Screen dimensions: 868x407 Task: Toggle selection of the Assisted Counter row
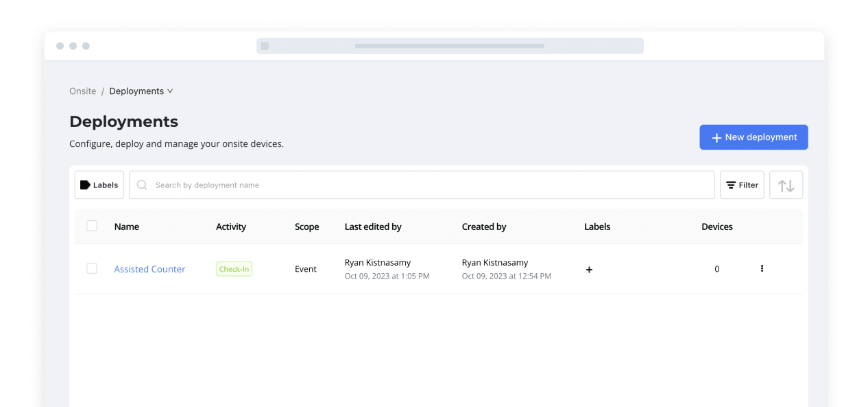92,268
